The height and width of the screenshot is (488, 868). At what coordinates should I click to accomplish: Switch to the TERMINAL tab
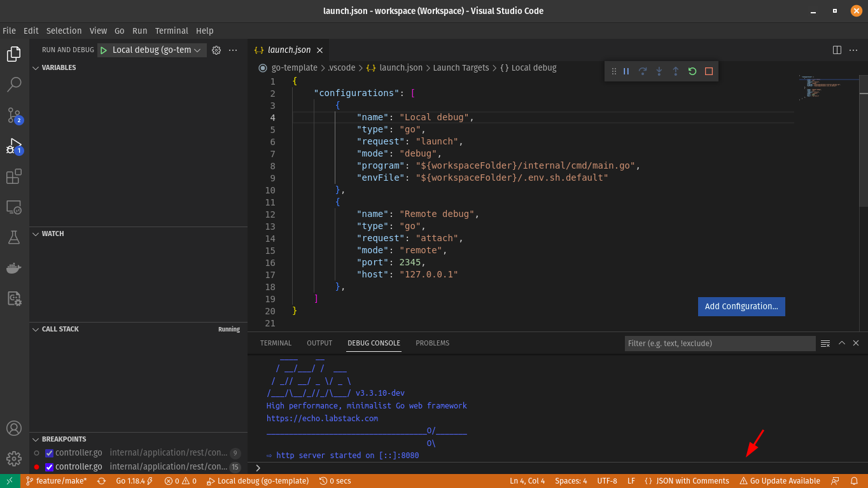(x=276, y=343)
